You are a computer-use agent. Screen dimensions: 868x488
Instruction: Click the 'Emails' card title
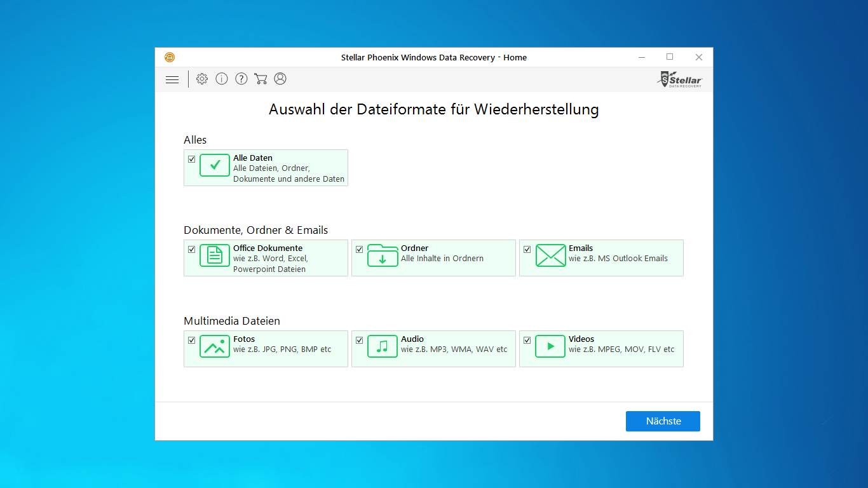(x=581, y=248)
